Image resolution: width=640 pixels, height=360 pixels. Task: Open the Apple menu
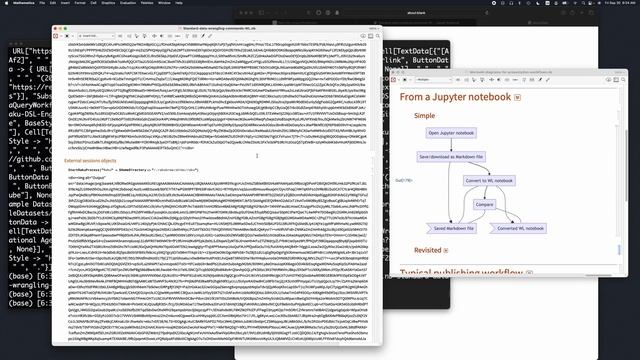6,3
